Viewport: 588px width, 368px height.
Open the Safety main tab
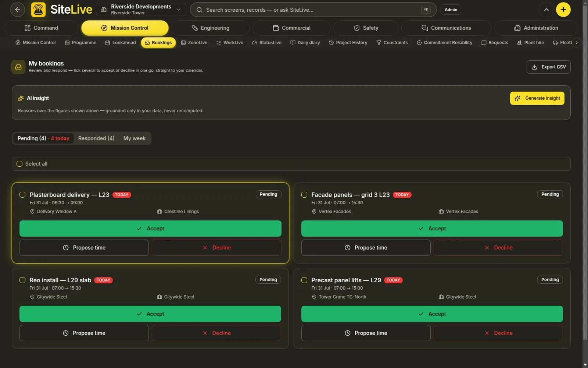(x=366, y=28)
